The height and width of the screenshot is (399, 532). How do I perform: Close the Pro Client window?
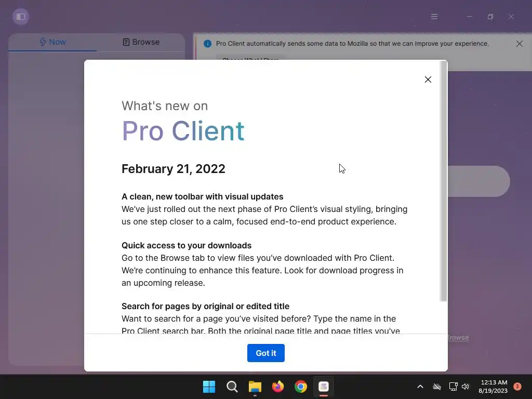pos(511,17)
